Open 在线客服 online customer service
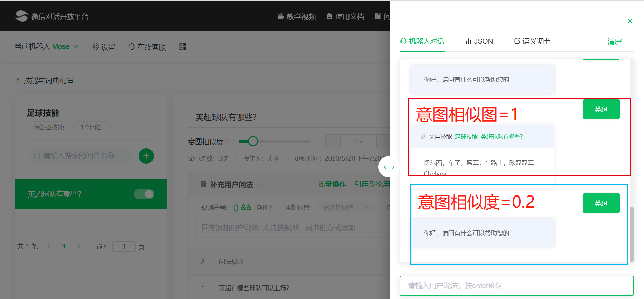 (x=147, y=47)
